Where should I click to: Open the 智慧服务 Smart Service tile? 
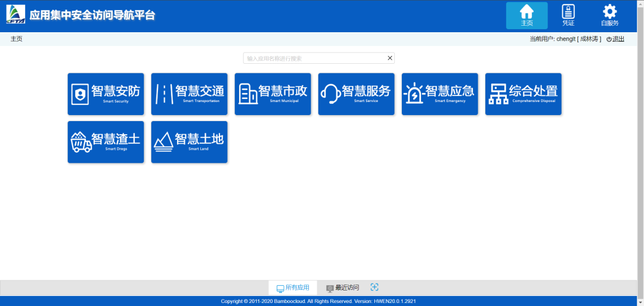point(357,94)
